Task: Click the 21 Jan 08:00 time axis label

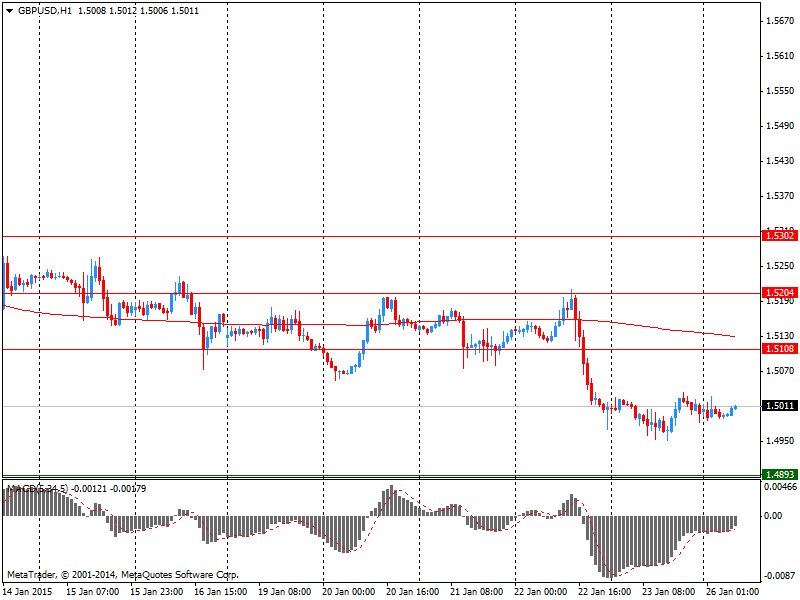Action: point(477,592)
